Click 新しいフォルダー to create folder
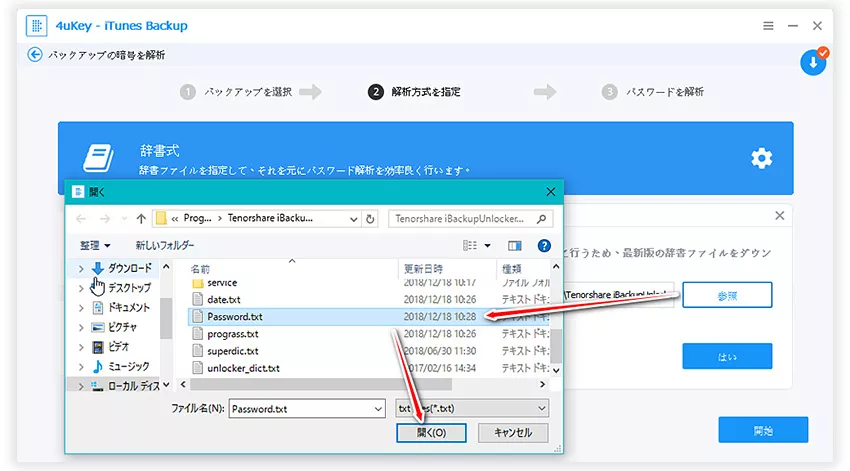The image size is (850, 471). pos(165,245)
